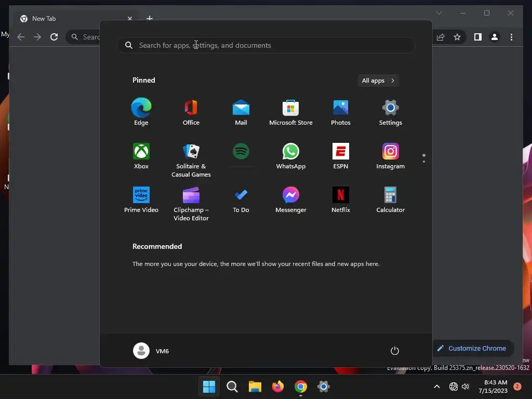Open the network status tray icon
This screenshot has width=532, height=399.
(x=453, y=387)
